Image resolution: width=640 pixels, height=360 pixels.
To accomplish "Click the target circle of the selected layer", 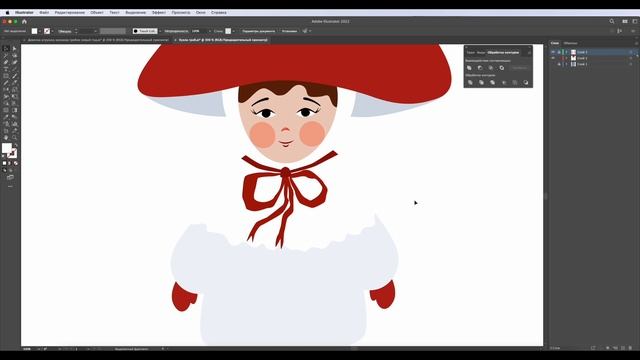I will point(631,52).
